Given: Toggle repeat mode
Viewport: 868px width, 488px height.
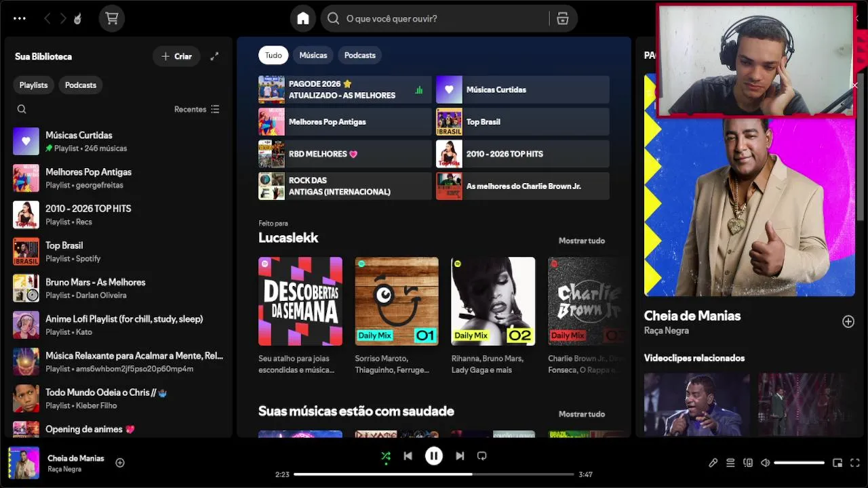Looking at the screenshot, I should (x=481, y=456).
